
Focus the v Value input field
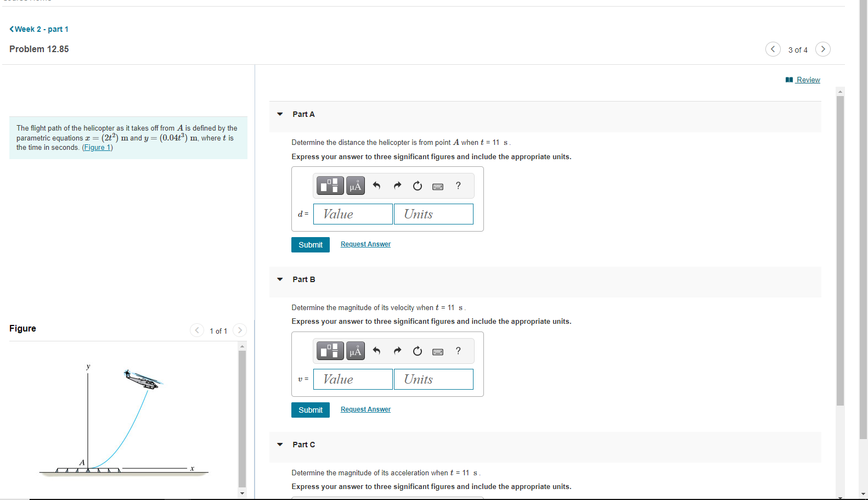(x=353, y=379)
